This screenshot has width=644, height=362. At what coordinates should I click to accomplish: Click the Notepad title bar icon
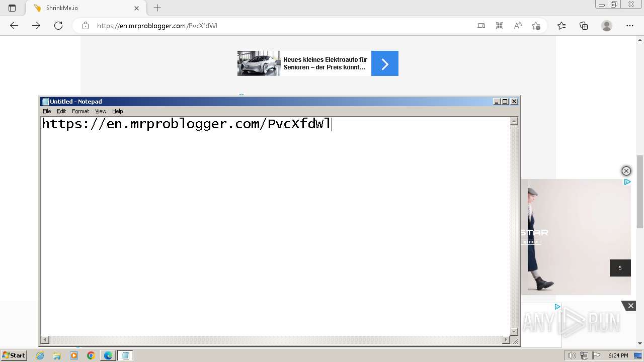(45, 102)
